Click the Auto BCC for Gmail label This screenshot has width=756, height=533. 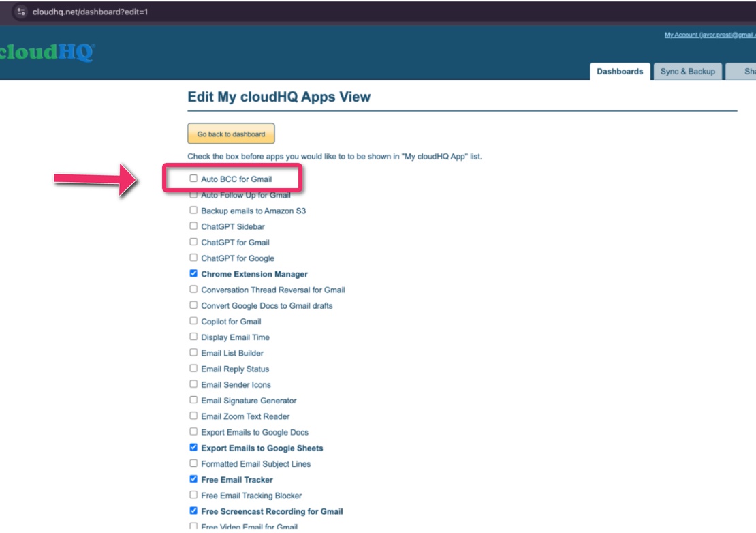(236, 179)
